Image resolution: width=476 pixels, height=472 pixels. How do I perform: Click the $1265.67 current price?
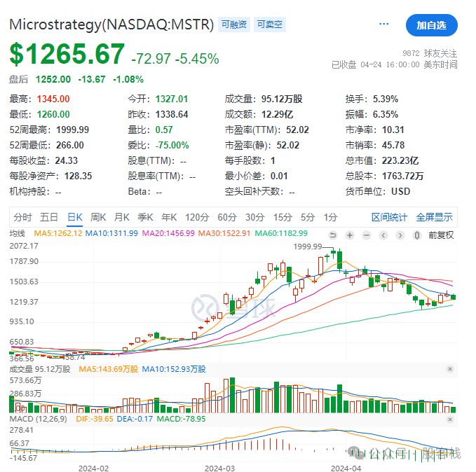pyautogui.click(x=67, y=54)
